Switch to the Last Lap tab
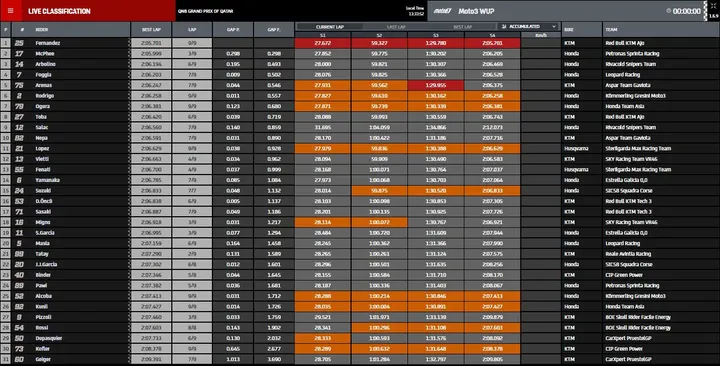Viewport: 720px width, 366px height. (x=396, y=27)
